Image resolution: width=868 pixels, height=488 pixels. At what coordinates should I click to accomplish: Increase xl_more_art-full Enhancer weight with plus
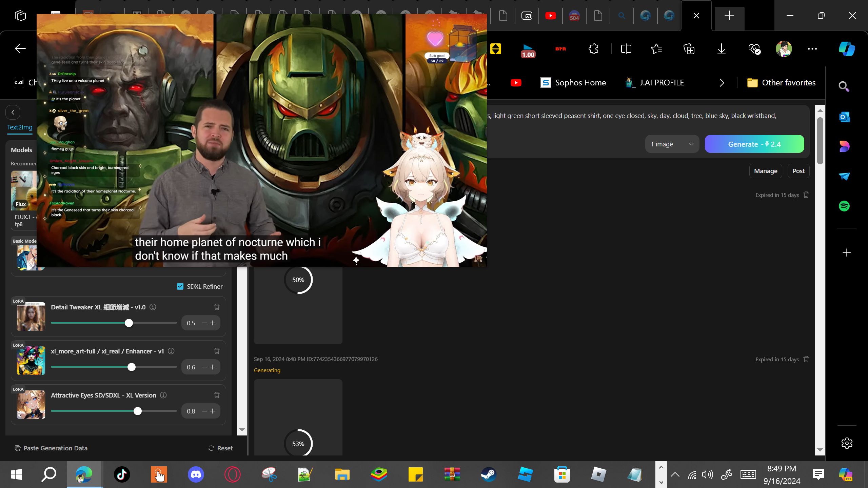213,367
